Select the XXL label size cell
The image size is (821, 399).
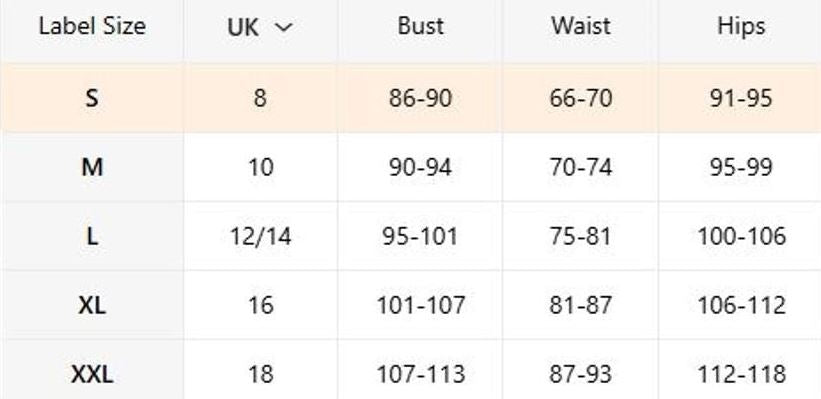[92, 374]
